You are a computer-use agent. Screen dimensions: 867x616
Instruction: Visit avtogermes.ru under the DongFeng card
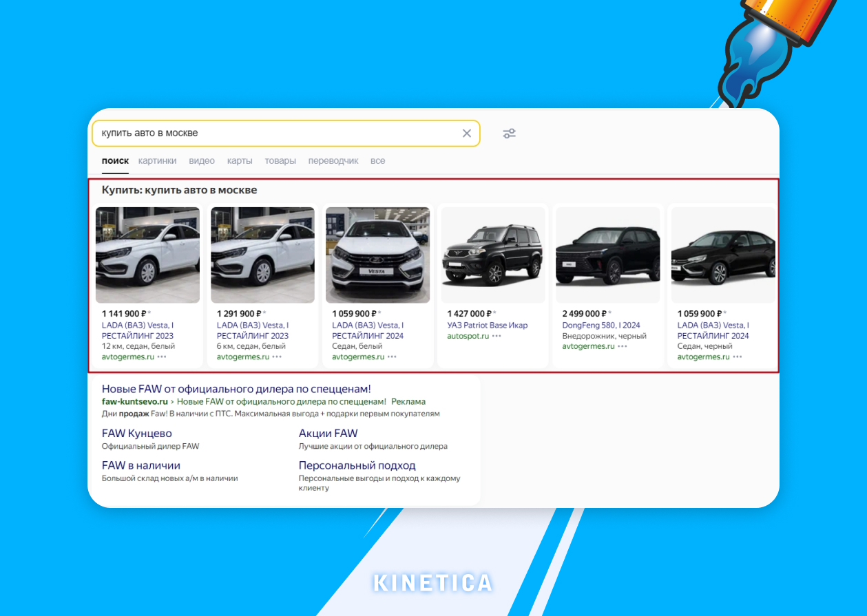tap(588, 346)
